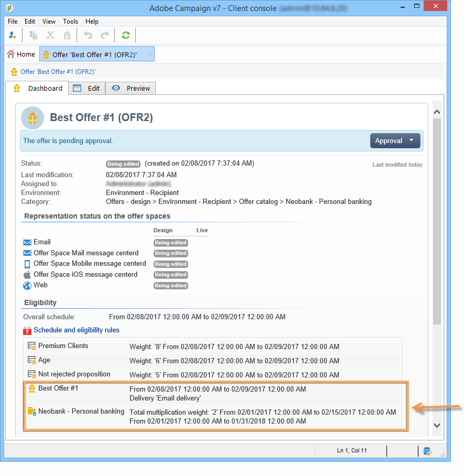Viewport: 464px width, 476px height.
Task: Click the Paste clipboard icon
Action: [x=67, y=35]
